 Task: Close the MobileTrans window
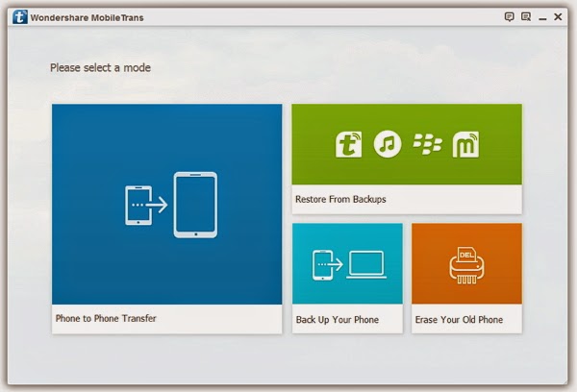(x=558, y=17)
